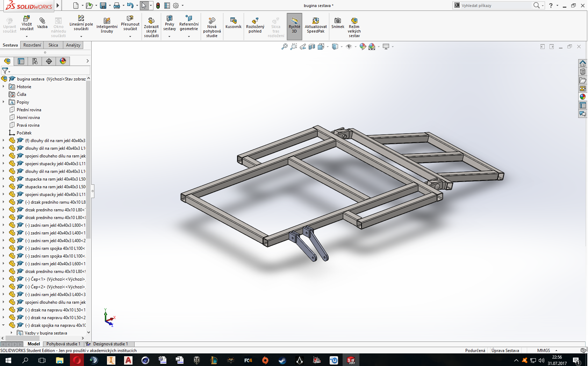This screenshot has width=588, height=366.
Task: Collapse the drzak spojka na napravu node
Action: click(3, 325)
